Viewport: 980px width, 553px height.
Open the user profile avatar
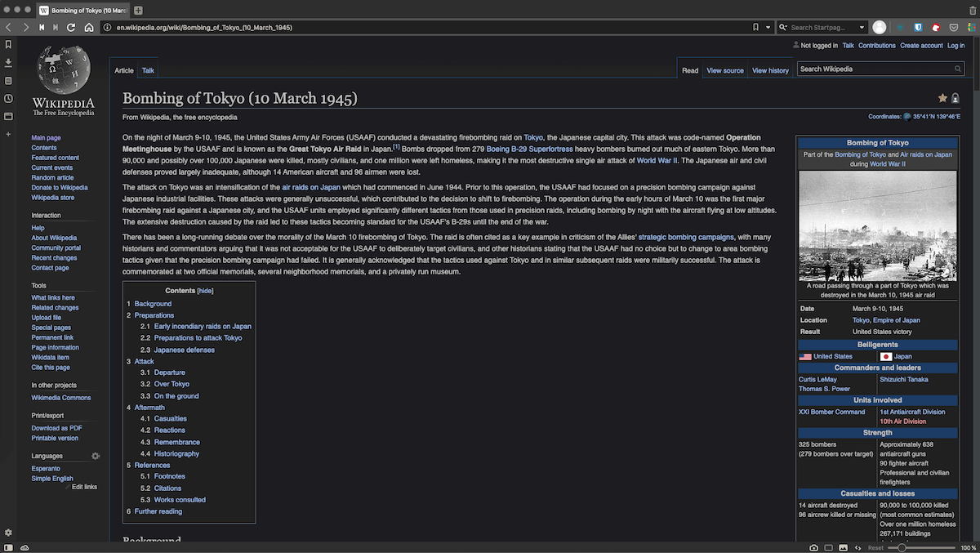879,27
